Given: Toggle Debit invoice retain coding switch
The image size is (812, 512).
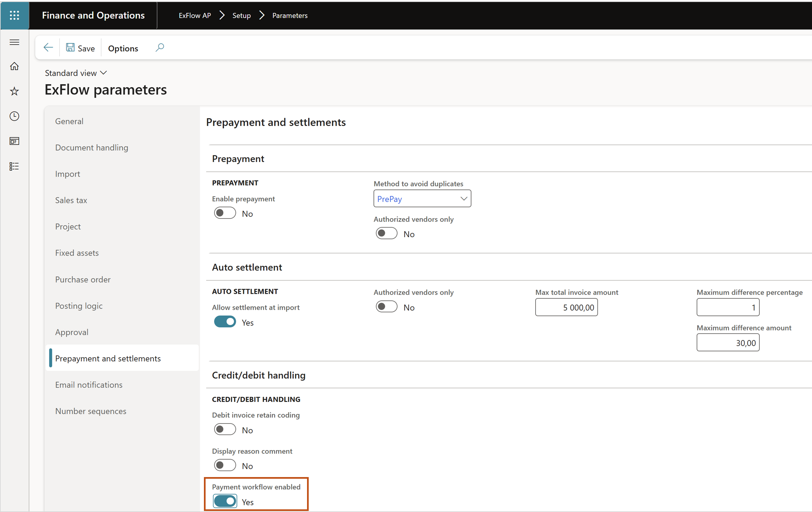Looking at the screenshot, I should [x=225, y=430].
